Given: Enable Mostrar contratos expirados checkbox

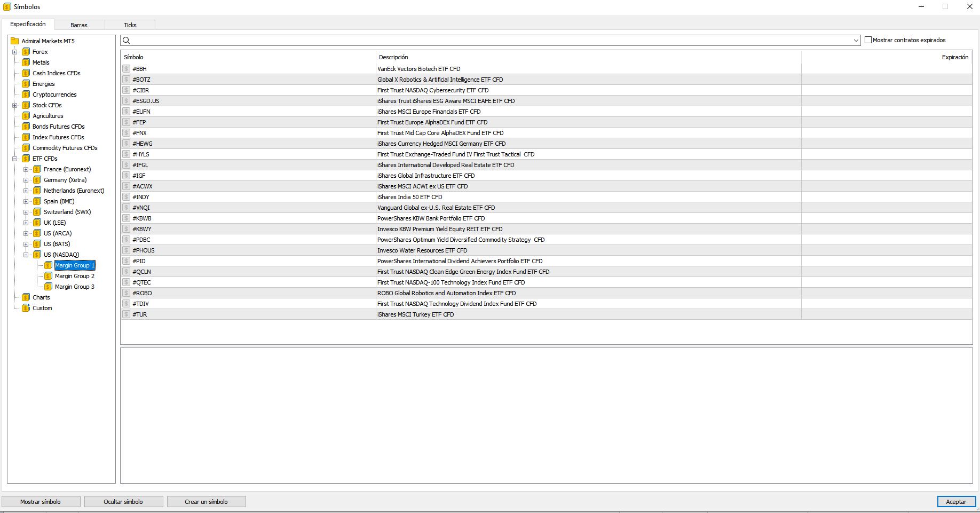Looking at the screenshot, I should pyautogui.click(x=868, y=40).
